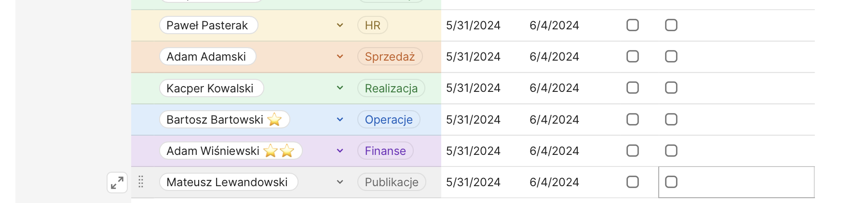
Task: Click the drag handle beside Mateusz Lewandowski
Action: [141, 182]
